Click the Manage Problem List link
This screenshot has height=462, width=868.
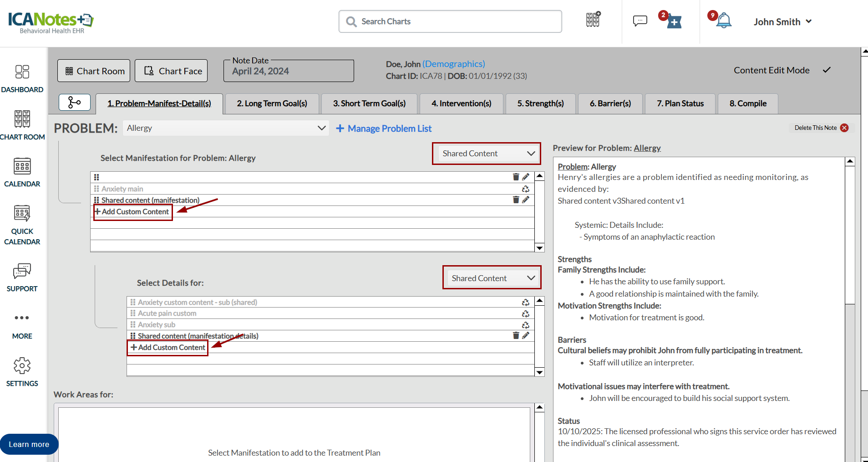[x=384, y=128]
